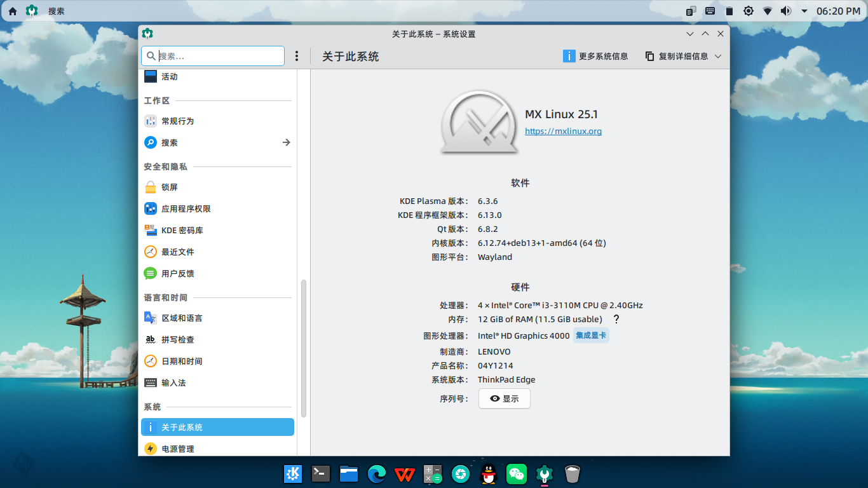The width and height of the screenshot is (868, 488).
Task: Open KDE 密码库 settings
Action: [x=150, y=229]
